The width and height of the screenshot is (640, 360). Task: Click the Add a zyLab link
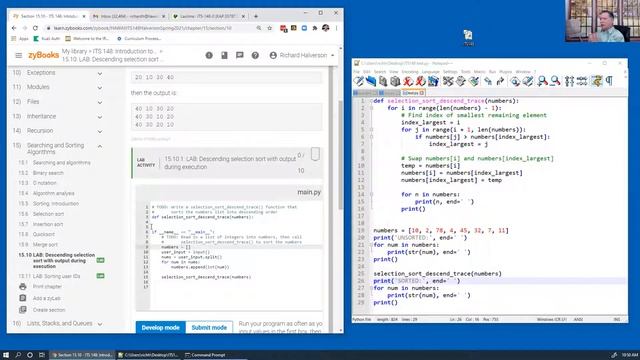[x=47, y=298]
